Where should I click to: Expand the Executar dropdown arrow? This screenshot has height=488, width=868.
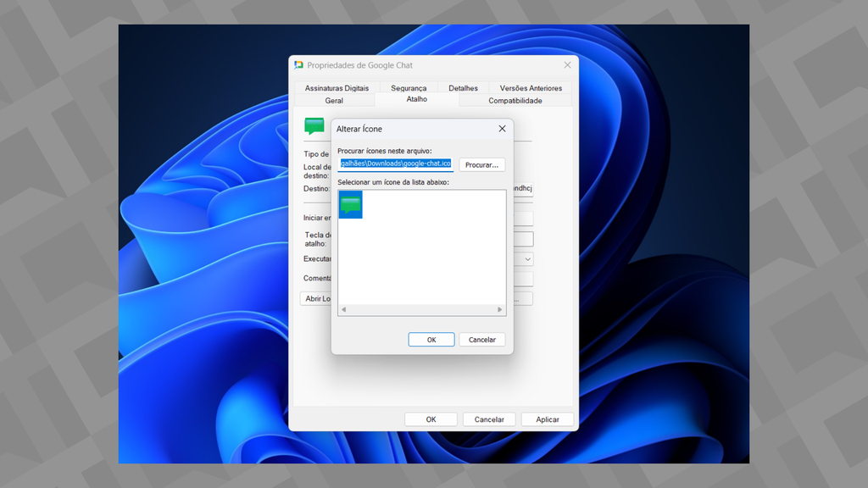[x=527, y=259]
